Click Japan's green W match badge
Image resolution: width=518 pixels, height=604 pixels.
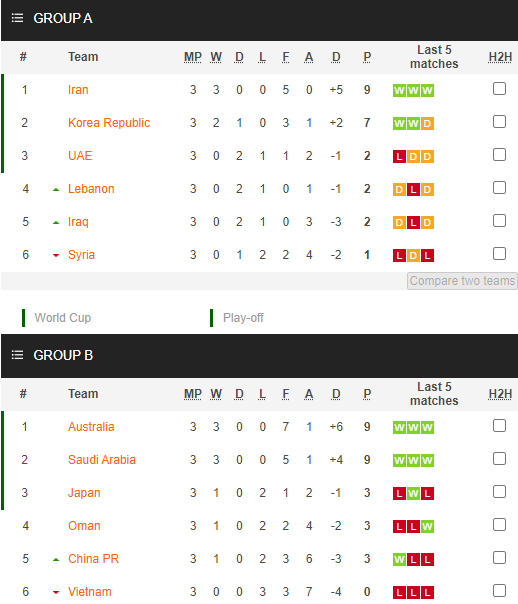413,493
